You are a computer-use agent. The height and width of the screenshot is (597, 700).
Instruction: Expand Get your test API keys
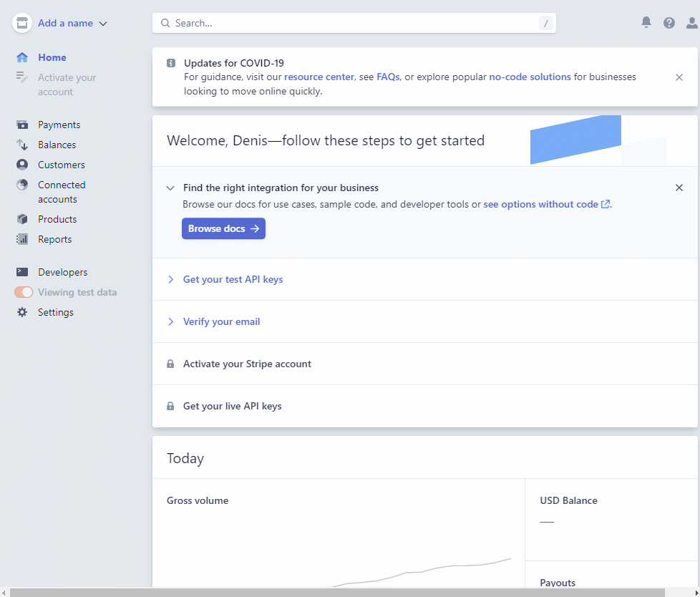(233, 279)
